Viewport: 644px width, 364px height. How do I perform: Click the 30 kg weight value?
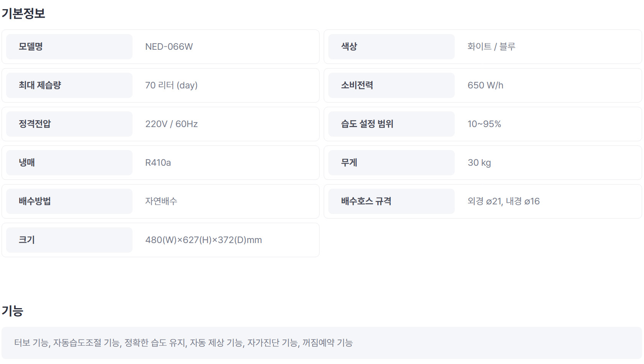[479, 163]
